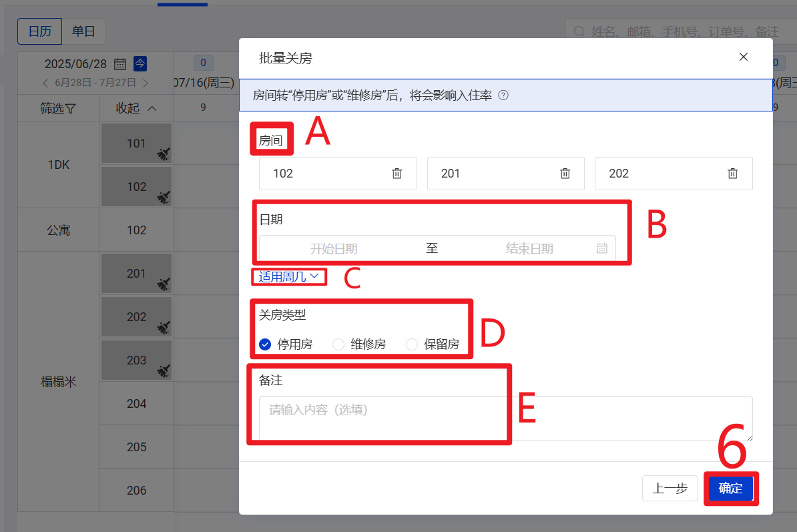Remove room 201 using its trash icon
Viewport: 797px width, 532px height.
coord(565,174)
